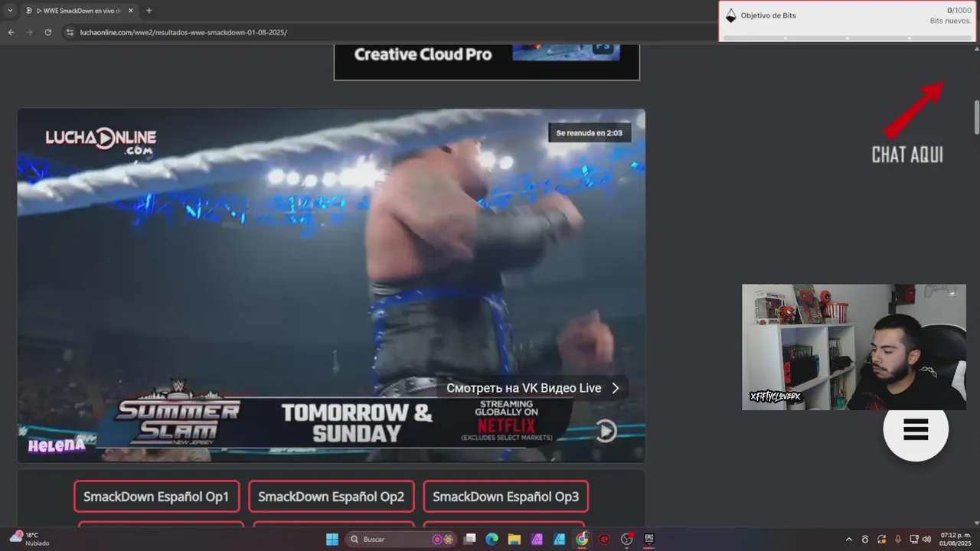
Task: Open the round hamburger menu button
Action: click(x=916, y=429)
